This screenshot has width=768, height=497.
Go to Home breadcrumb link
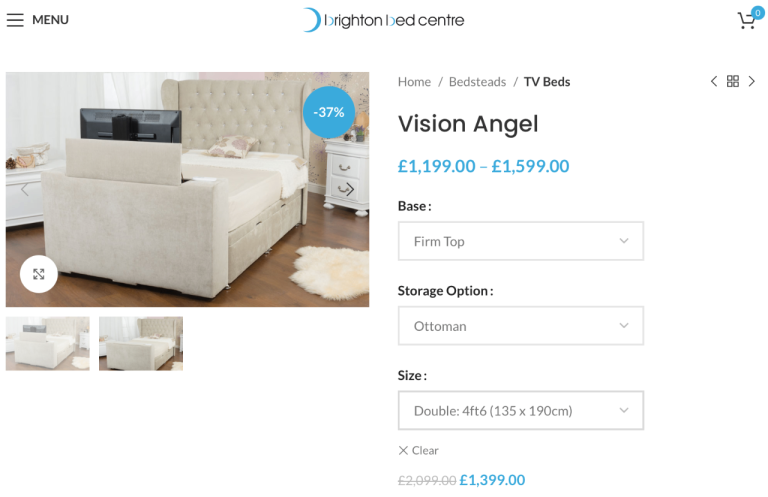tap(414, 82)
